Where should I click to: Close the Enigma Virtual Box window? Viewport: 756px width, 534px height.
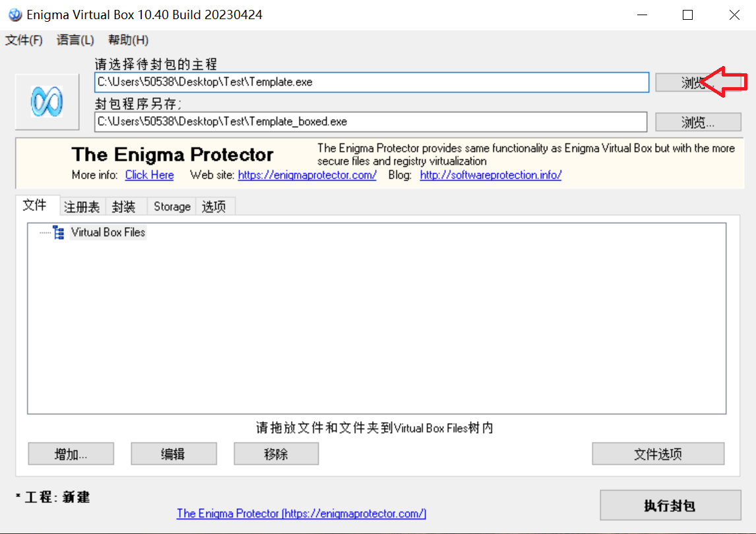click(734, 15)
